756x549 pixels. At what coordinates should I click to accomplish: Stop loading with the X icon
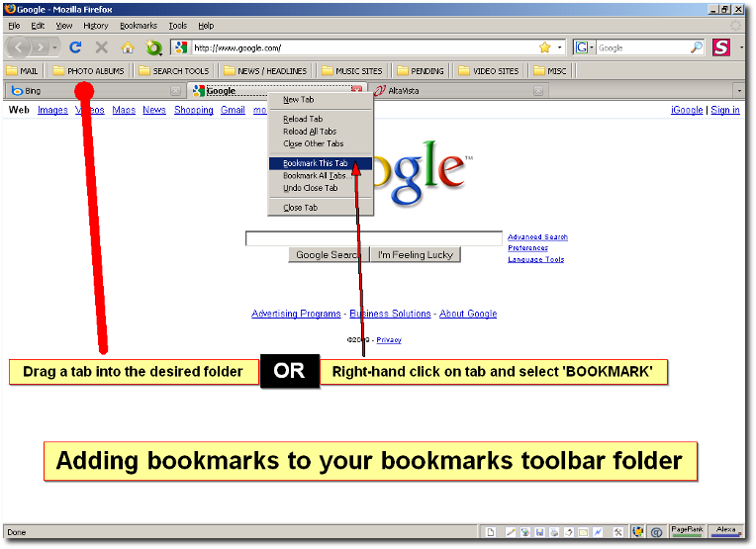pyautogui.click(x=101, y=47)
